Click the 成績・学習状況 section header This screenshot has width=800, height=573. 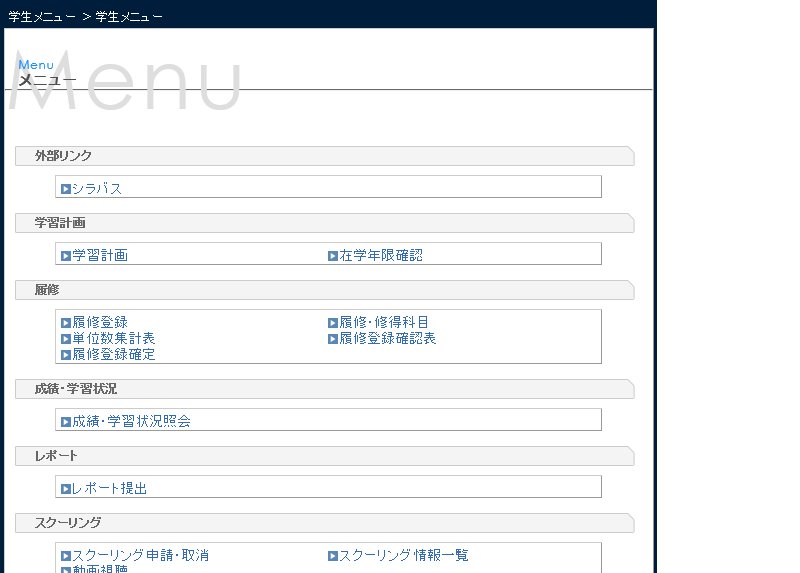(324, 389)
